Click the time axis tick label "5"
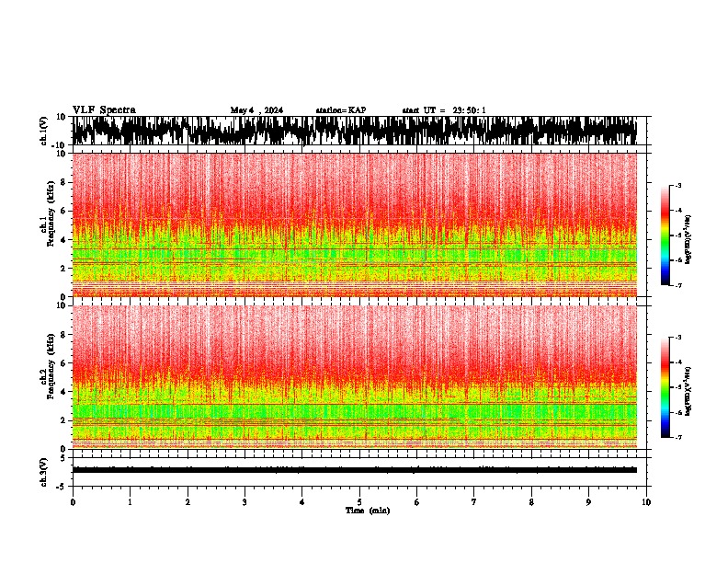728x563 pixels. [x=359, y=502]
